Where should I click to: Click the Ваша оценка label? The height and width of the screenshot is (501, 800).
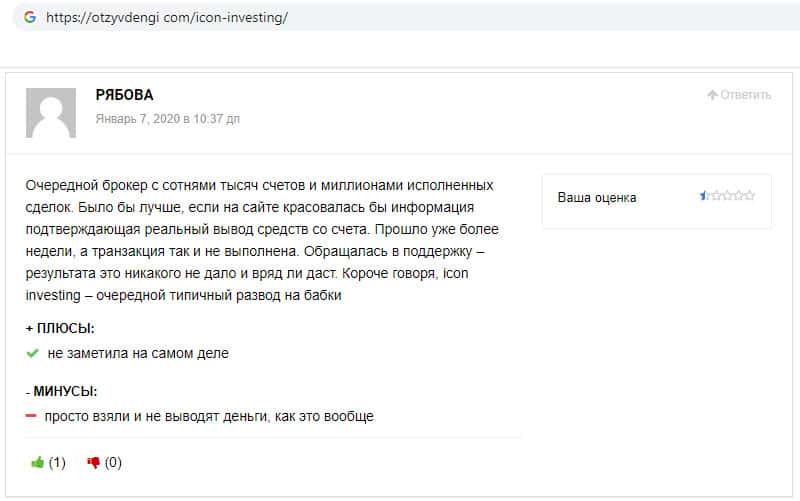[597, 197]
